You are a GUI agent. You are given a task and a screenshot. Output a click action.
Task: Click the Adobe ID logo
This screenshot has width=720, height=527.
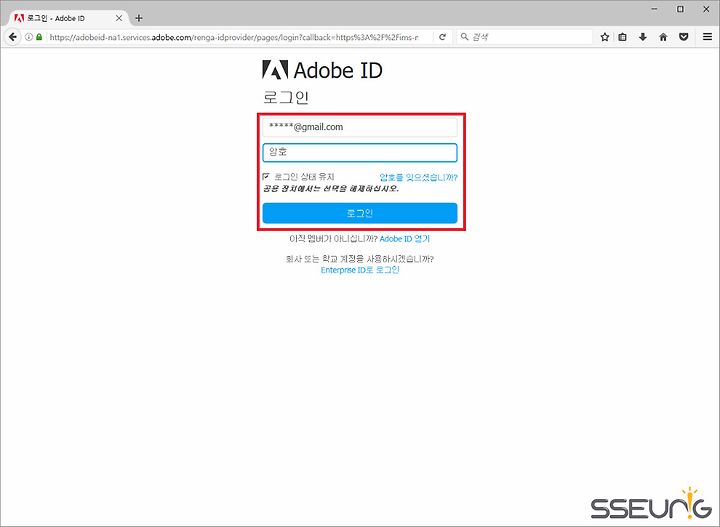point(322,70)
